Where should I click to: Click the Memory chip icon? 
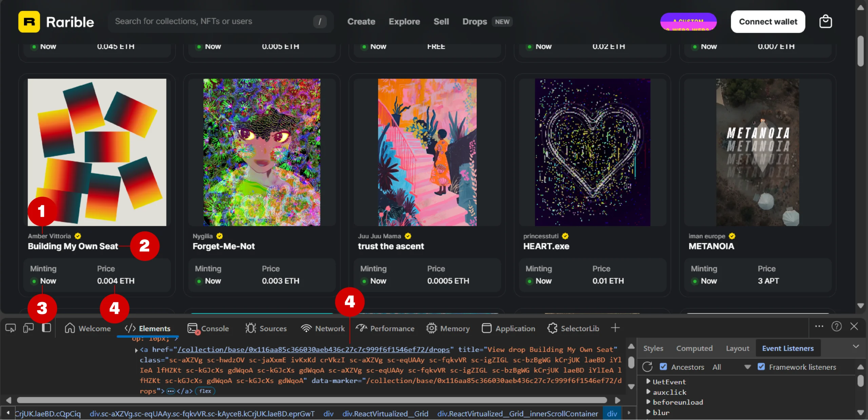click(431, 328)
